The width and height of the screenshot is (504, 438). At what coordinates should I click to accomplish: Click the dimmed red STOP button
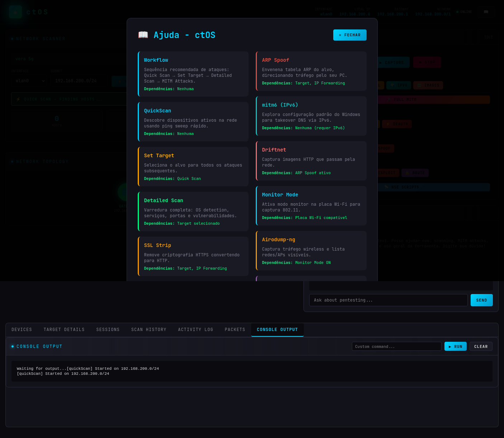[x=427, y=62]
